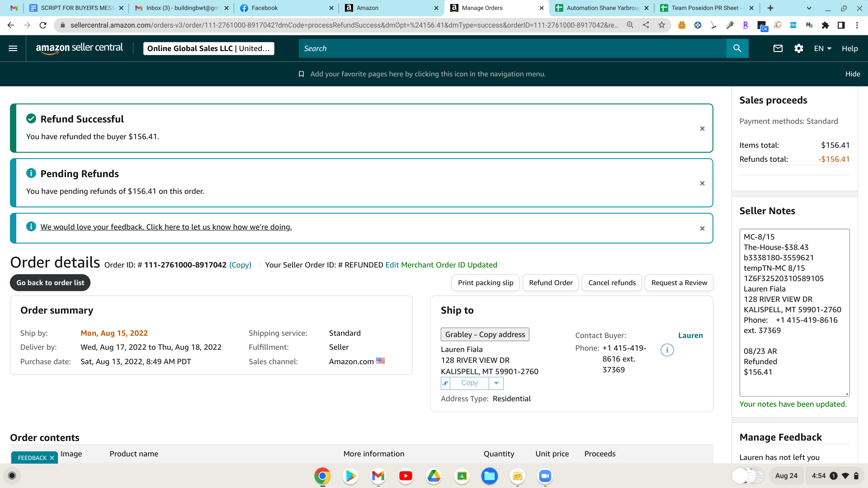Click the browser address bar URL
Image resolution: width=868 pixels, height=488 pixels.
[344, 25]
